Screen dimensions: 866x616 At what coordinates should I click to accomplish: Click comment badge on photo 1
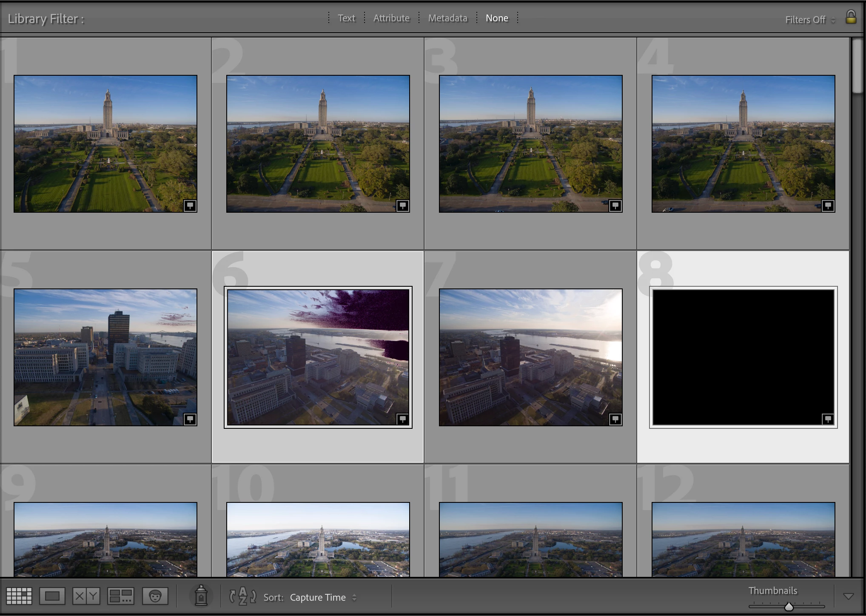[190, 206]
